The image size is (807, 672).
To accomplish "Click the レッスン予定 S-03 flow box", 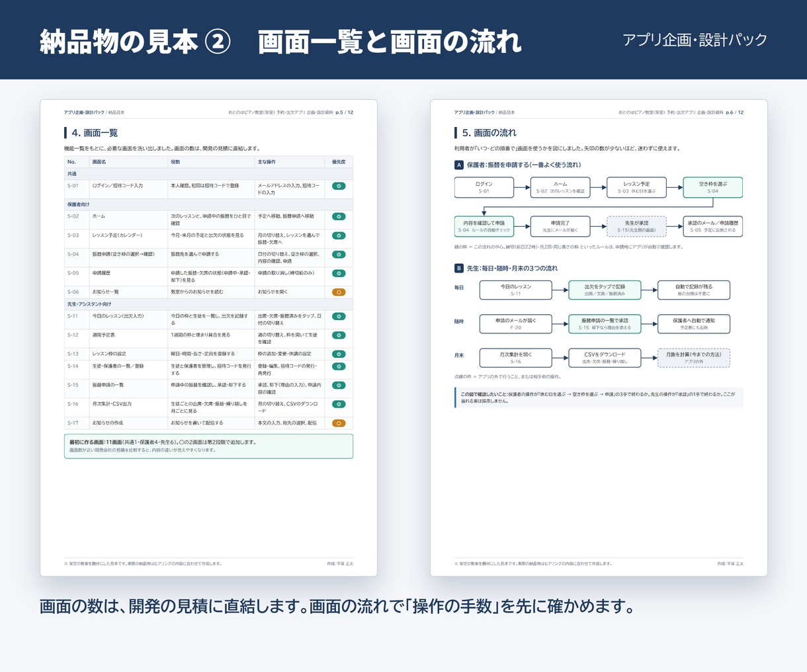I will click(636, 187).
